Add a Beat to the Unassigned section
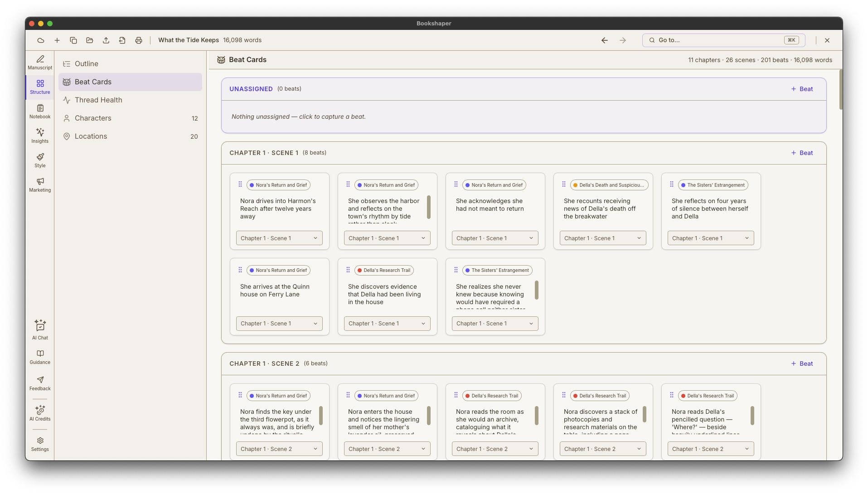868x494 pixels. [802, 89]
